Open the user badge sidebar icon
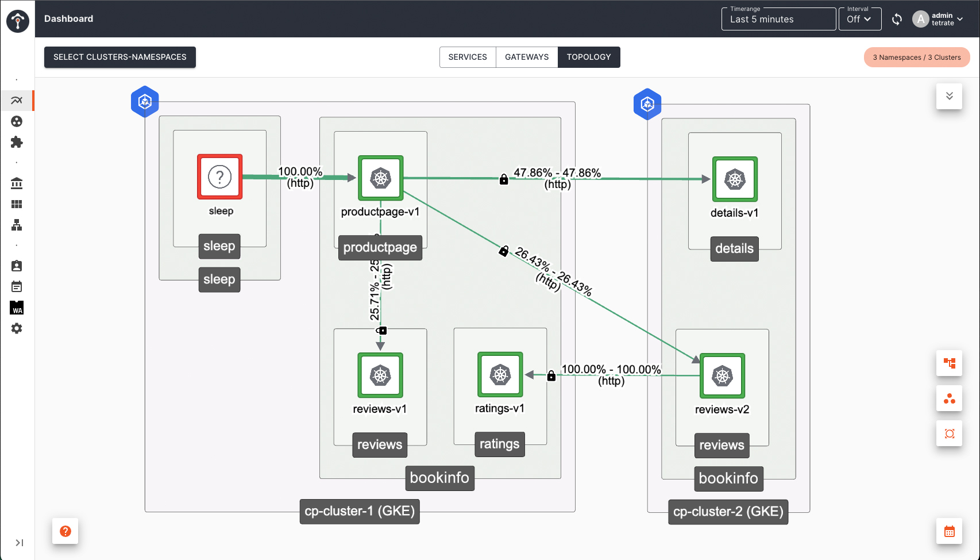The image size is (980, 560). tap(17, 266)
